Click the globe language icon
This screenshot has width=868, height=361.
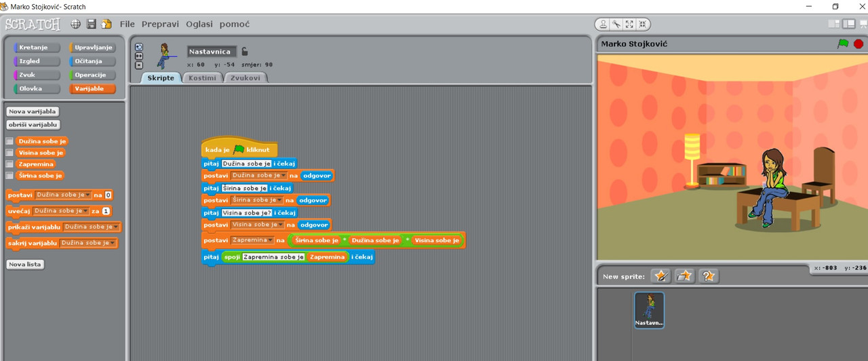(x=76, y=24)
